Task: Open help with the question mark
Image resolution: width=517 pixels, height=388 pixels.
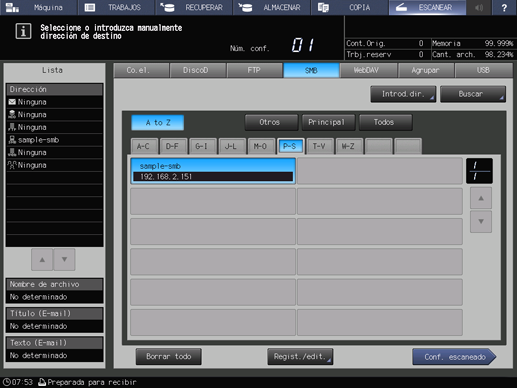Action: [x=504, y=7]
